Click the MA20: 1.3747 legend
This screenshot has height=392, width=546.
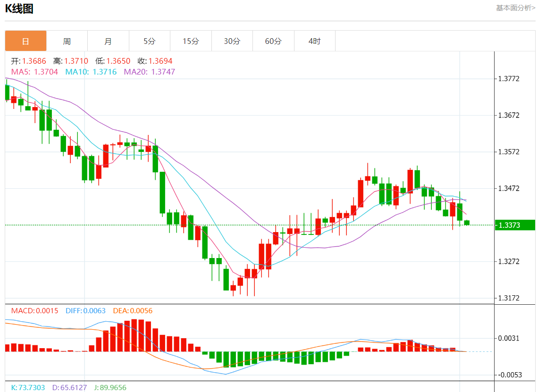[150, 72]
